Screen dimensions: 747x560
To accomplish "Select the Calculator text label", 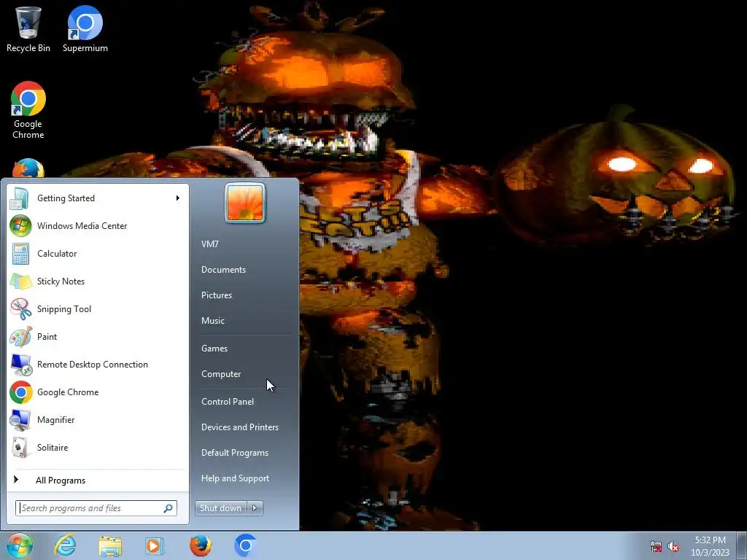I will (x=57, y=253).
